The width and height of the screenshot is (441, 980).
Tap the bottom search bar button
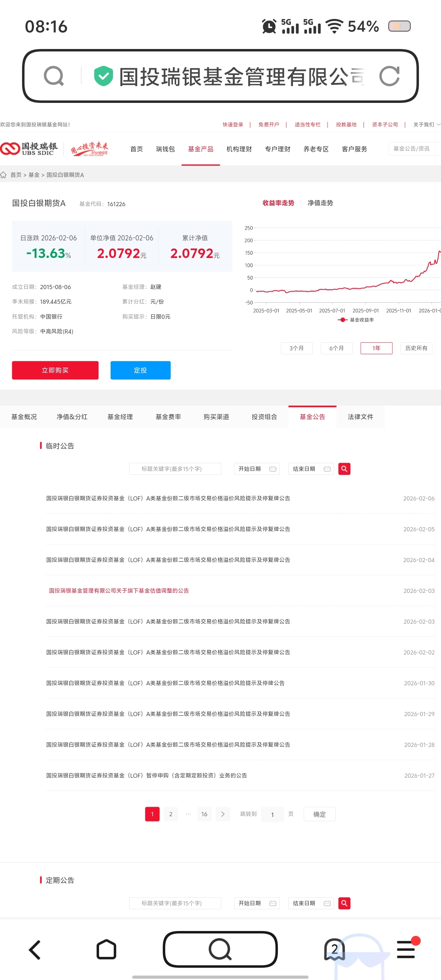(220, 949)
